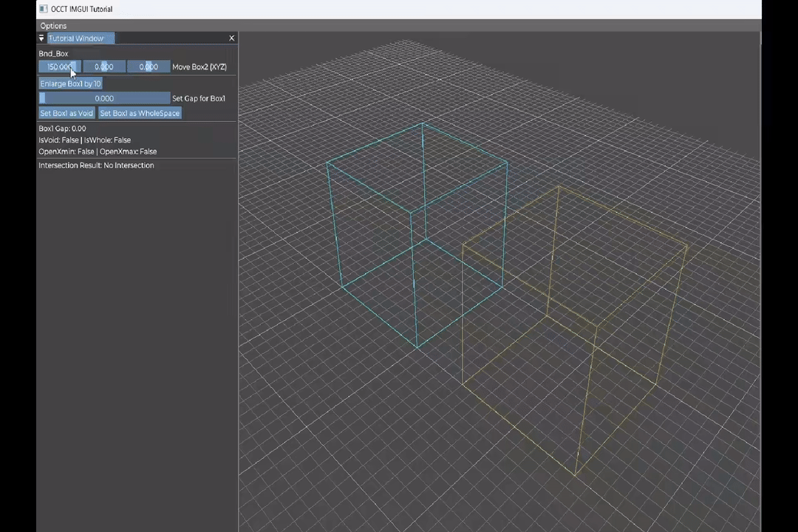Image resolution: width=798 pixels, height=532 pixels.
Task: Click the IsVoid: False | IsWhole: False text
Action: [x=84, y=140]
